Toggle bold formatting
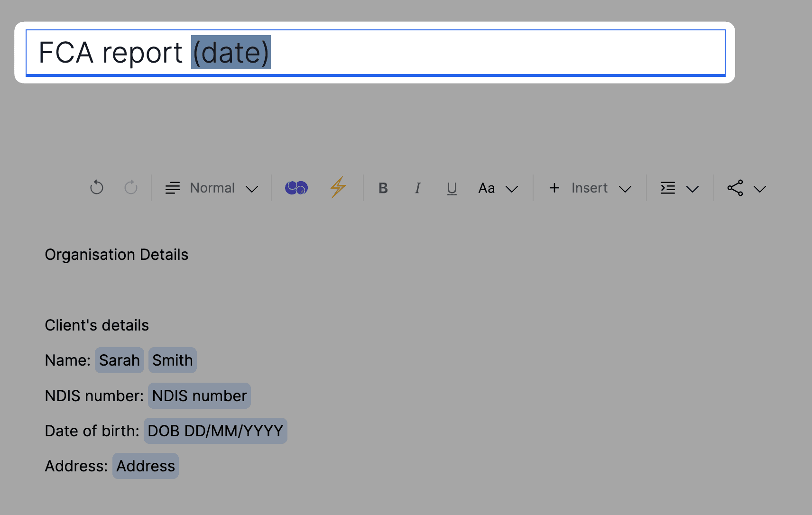 (383, 188)
